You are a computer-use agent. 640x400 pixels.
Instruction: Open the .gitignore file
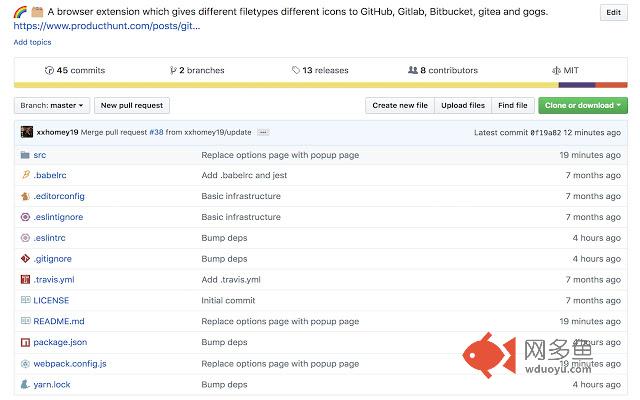coord(52,258)
